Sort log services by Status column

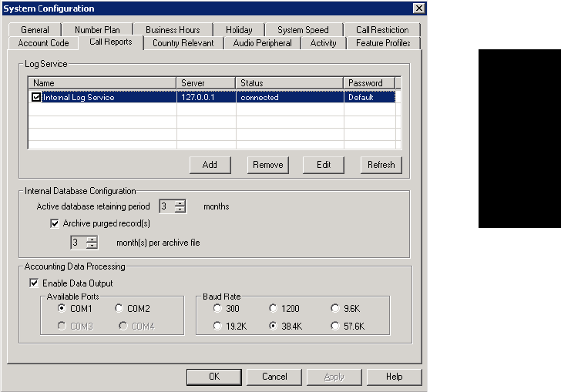click(x=289, y=82)
